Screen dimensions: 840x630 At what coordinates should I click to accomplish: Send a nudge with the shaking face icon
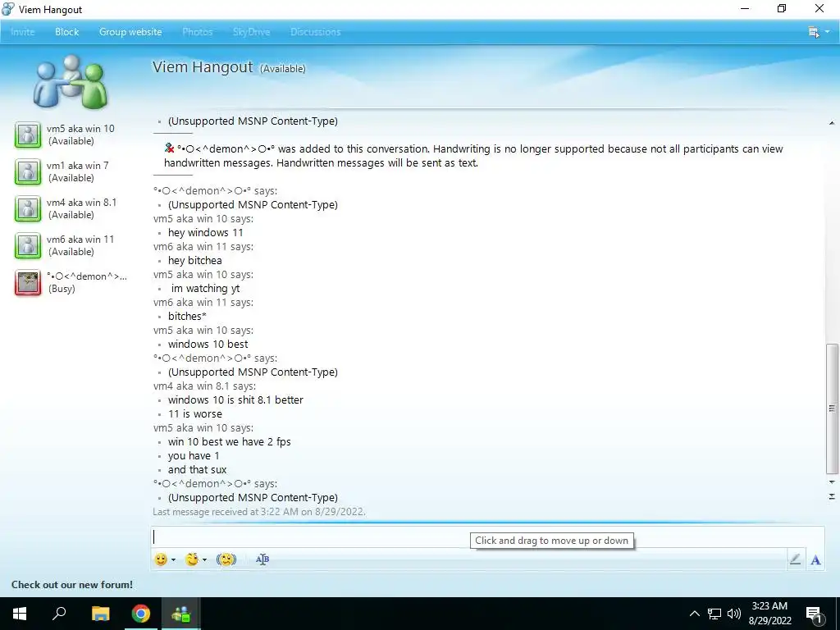click(226, 559)
